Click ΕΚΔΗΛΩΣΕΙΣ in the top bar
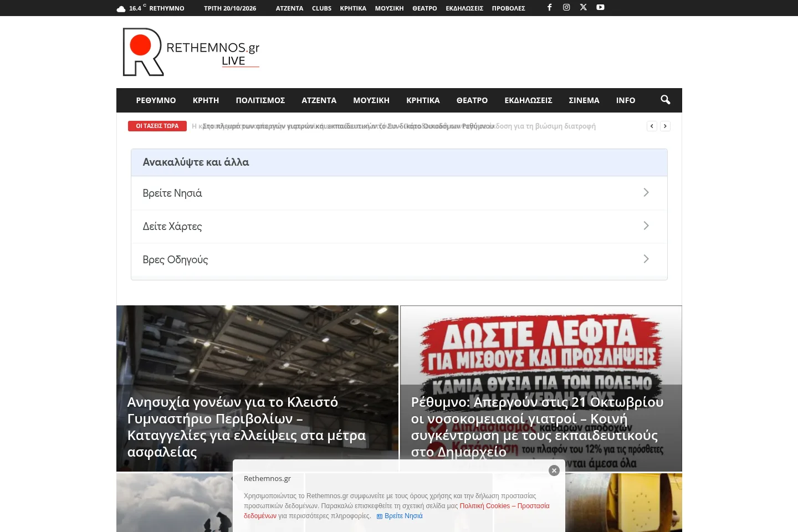Image resolution: width=798 pixels, height=532 pixels. point(464,8)
